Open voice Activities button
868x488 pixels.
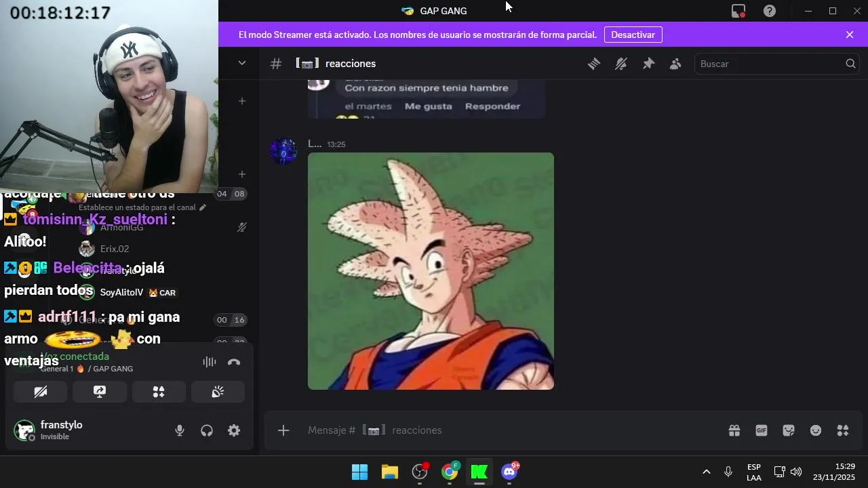pyautogui.click(x=159, y=392)
